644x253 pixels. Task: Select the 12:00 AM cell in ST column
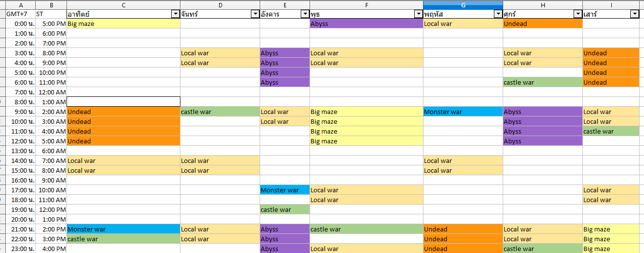coord(51,92)
